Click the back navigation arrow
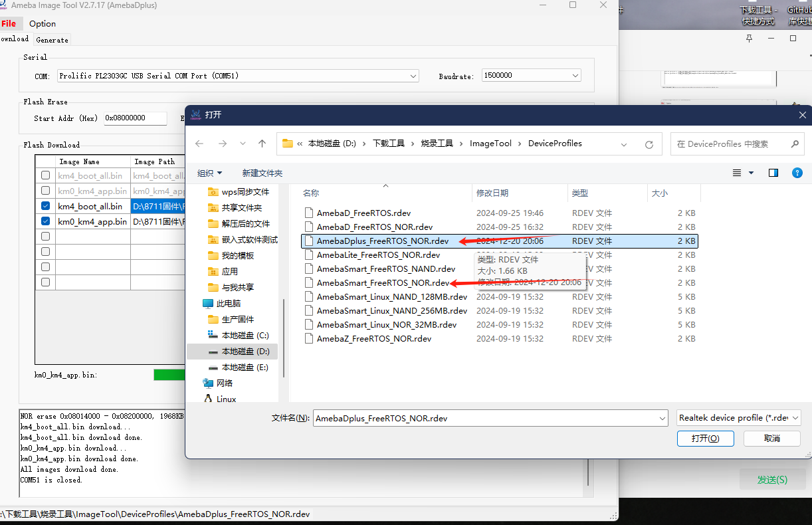812x525 pixels. tap(199, 144)
